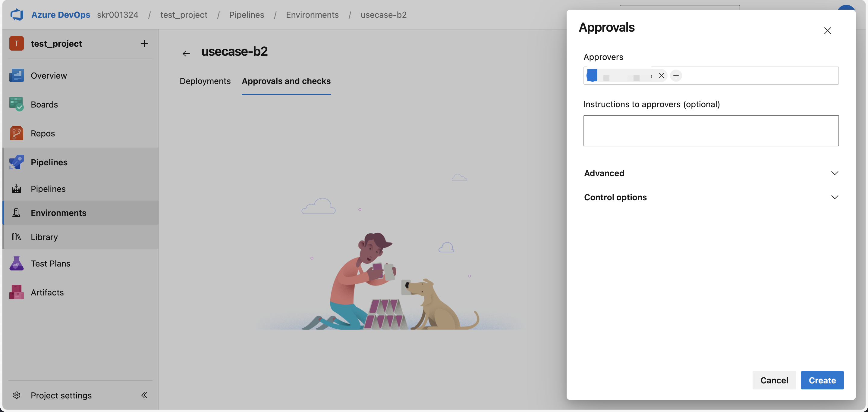Create the approval check
Screen dimensions: 868x412
tap(822, 380)
